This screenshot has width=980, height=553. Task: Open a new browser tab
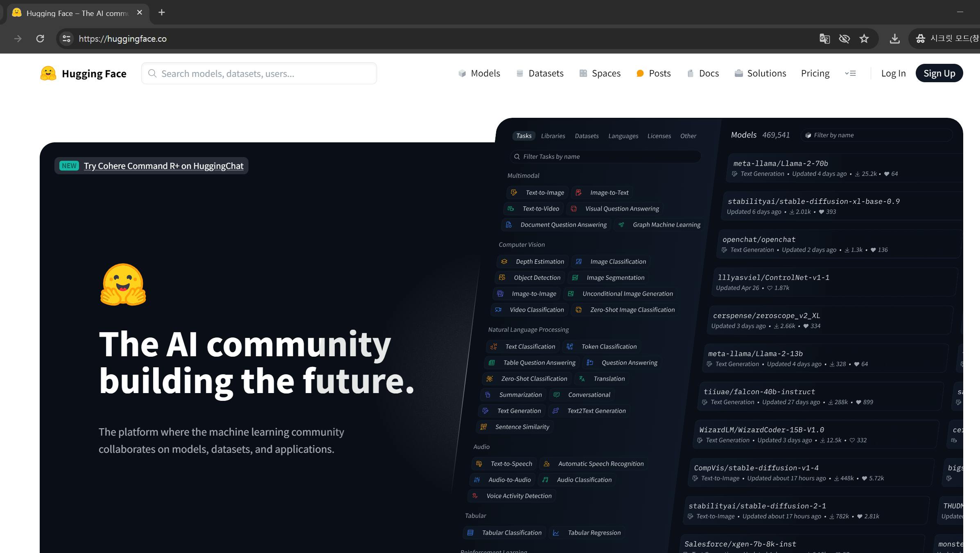162,13
